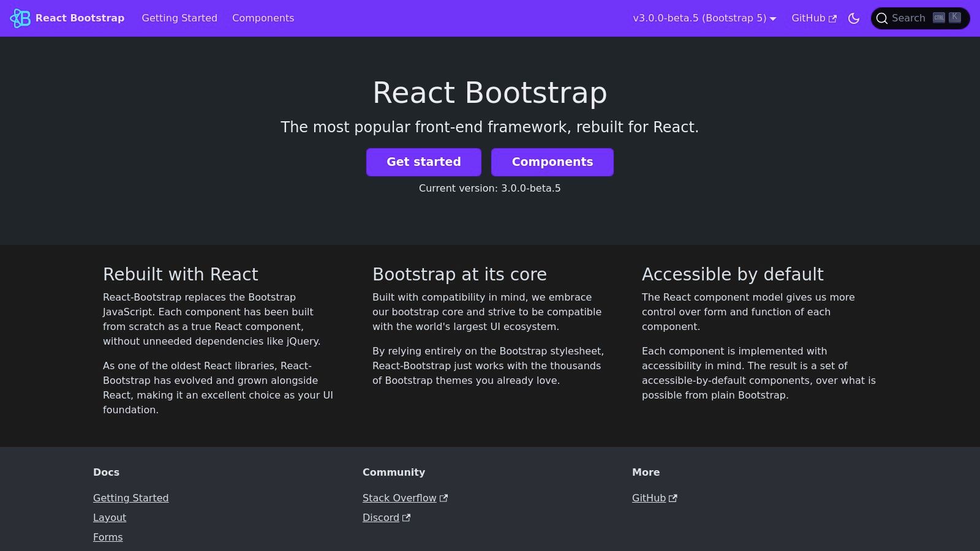Click the React Bootstrap logo icon
The width and height of the screenshot is (980, 551).
click(x=21, y=18)
